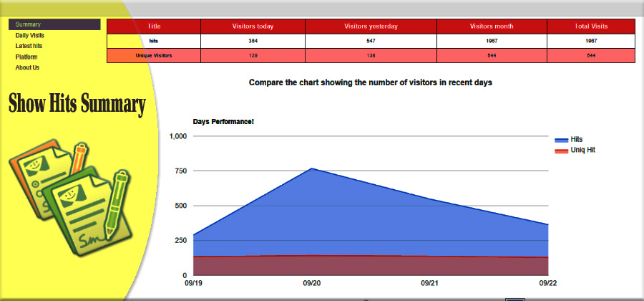This screenshot has width=644, height=301.
Task: Click the documents and pens illustration
Action: point(70,197)
